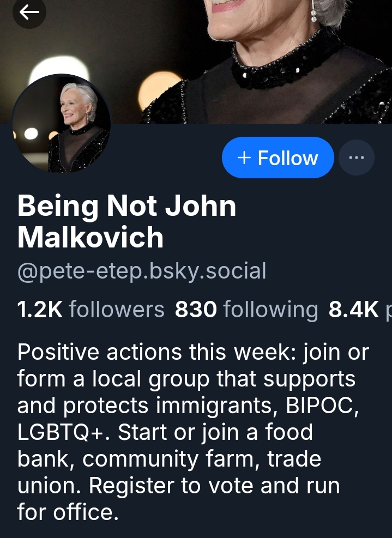This screenshot has width=392, height=538.
Task: Tap the word 'following' label
Action: coord(270,310)
